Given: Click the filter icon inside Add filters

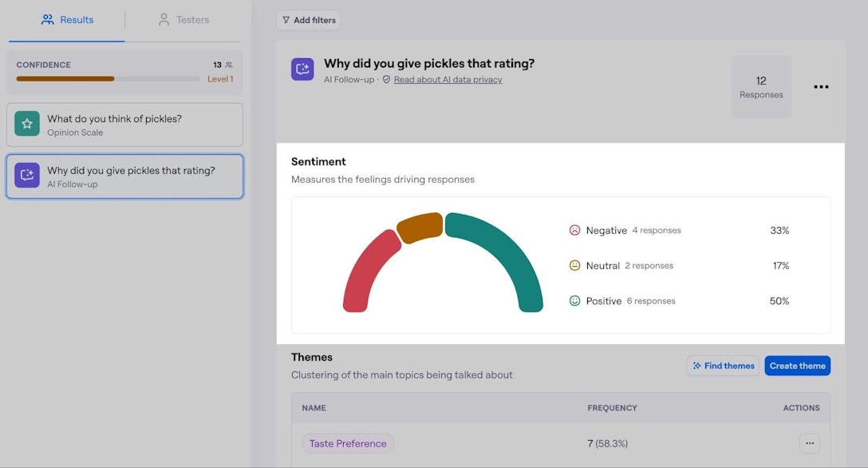Looking at the screenshot, I should (285, 20).
